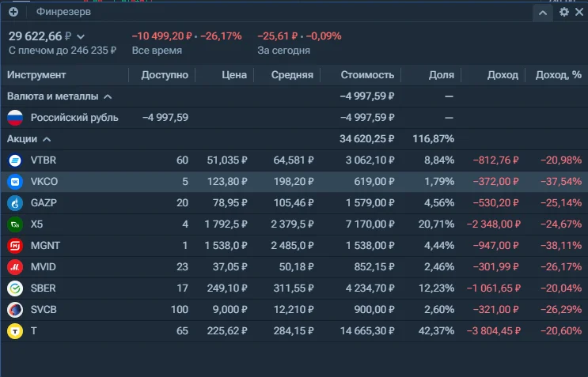Click the VKCO ticker logo icon
Image resolution: width=588 pixels, height=377 pixels.
coord(15,182)
